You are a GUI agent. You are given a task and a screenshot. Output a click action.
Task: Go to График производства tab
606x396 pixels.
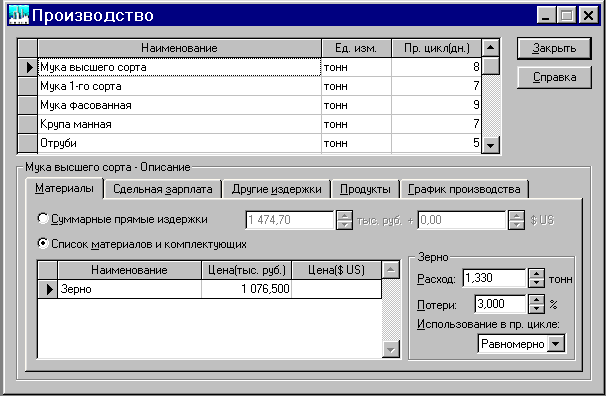click(464, 189)
